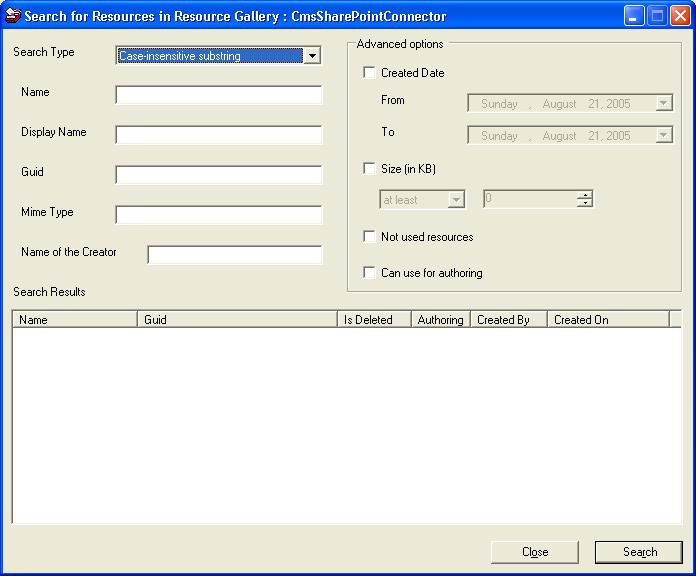Focus the Name text field
Viewport: 696px width, 576px height.
219,96
